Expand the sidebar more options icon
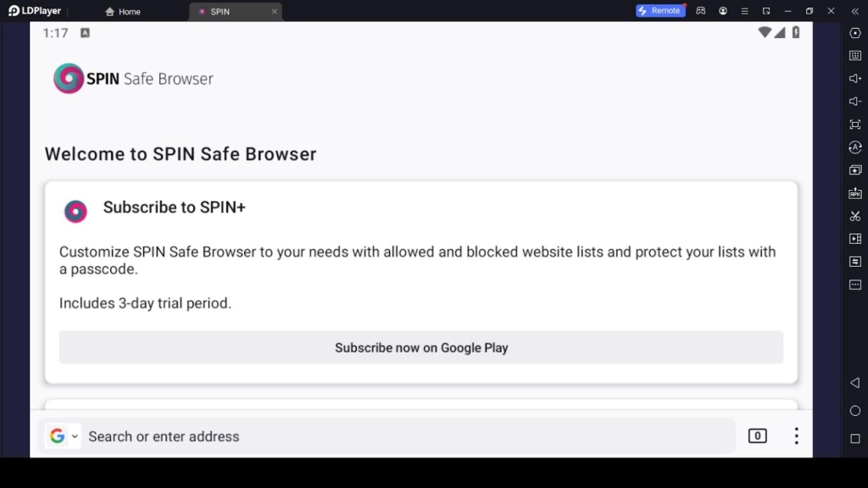 click(x=854, y=284)
